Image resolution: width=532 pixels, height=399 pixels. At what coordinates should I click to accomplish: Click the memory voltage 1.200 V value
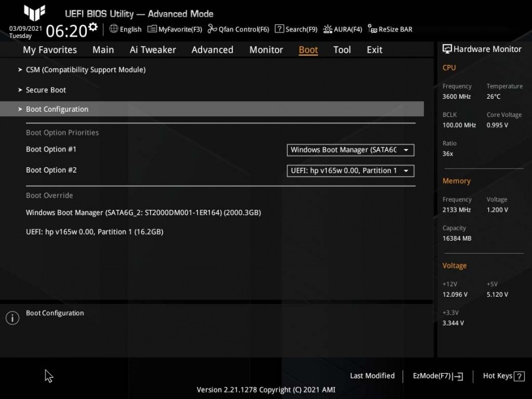pyautogui.click(x=497, y=210)
